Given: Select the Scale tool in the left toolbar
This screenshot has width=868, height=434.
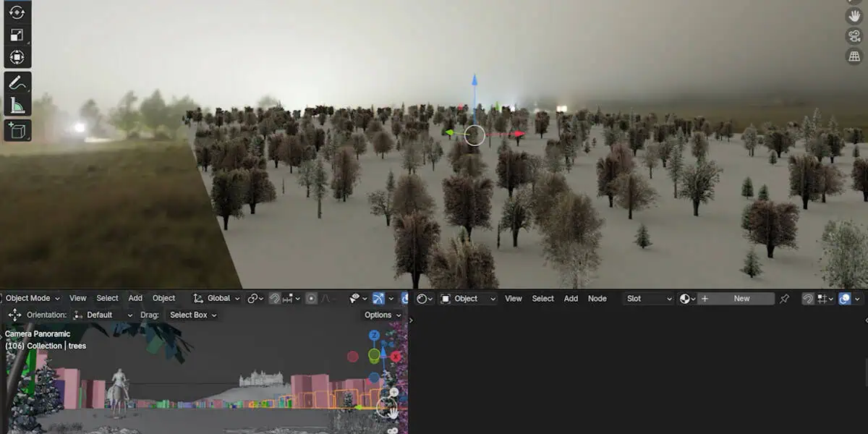Looking at the screenshot, I should [17, 35].
